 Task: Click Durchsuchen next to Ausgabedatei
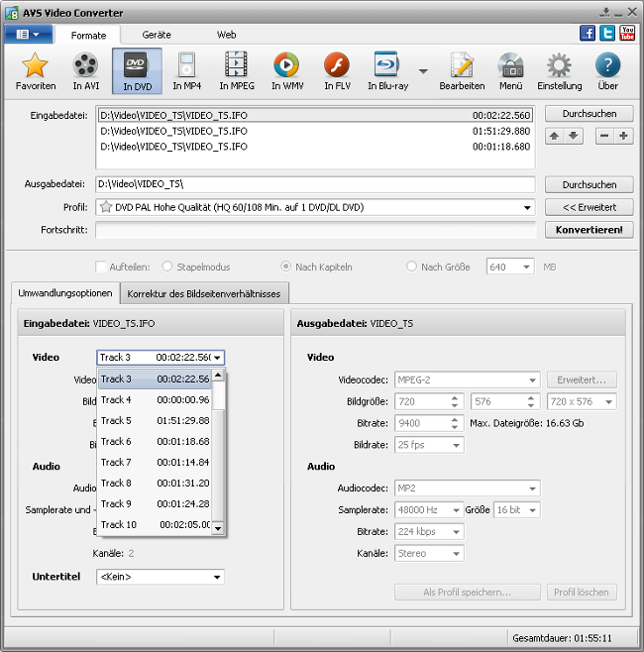[x=590, y=184]
